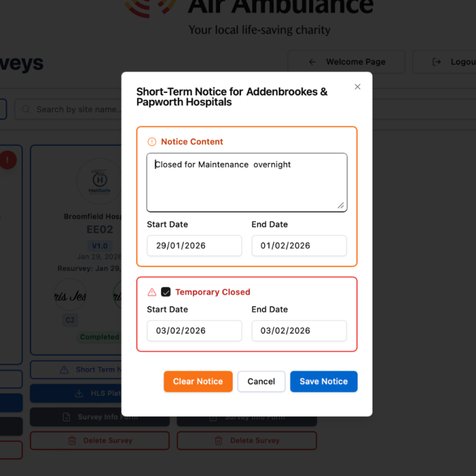
Task: Click the search magnifier icon
Action: pos(26,110)
